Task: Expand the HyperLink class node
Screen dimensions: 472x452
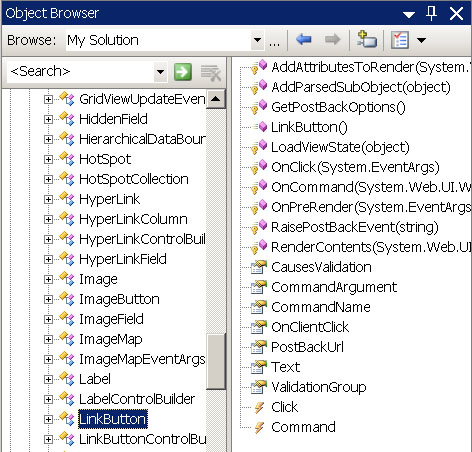Action: [48, 199]
